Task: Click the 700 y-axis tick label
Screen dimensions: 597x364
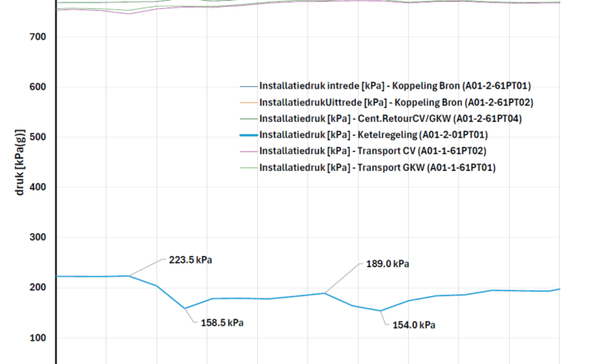Action: coord(37,37)
